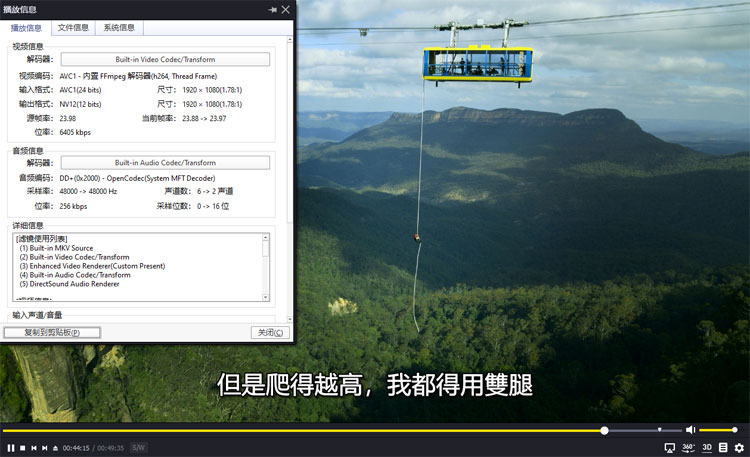
Task: Click the volume slider bar
Action: tap(717, 430)
